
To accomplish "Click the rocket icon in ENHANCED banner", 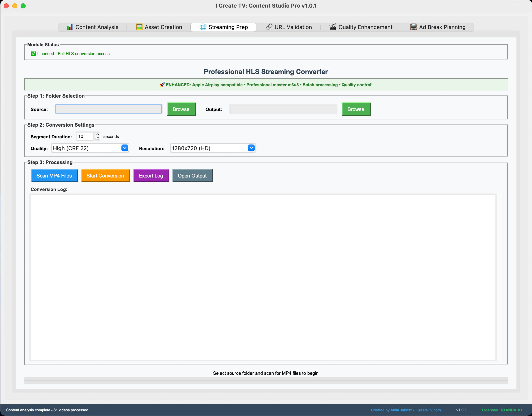I will [162, 85].
